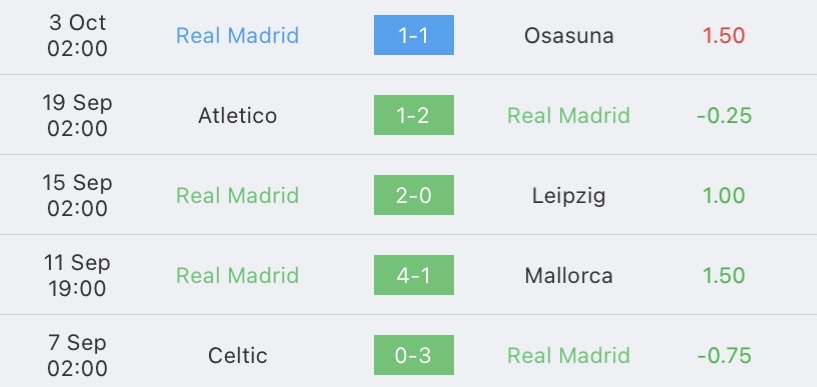Open the 1-2 Atletico match score

414,115
